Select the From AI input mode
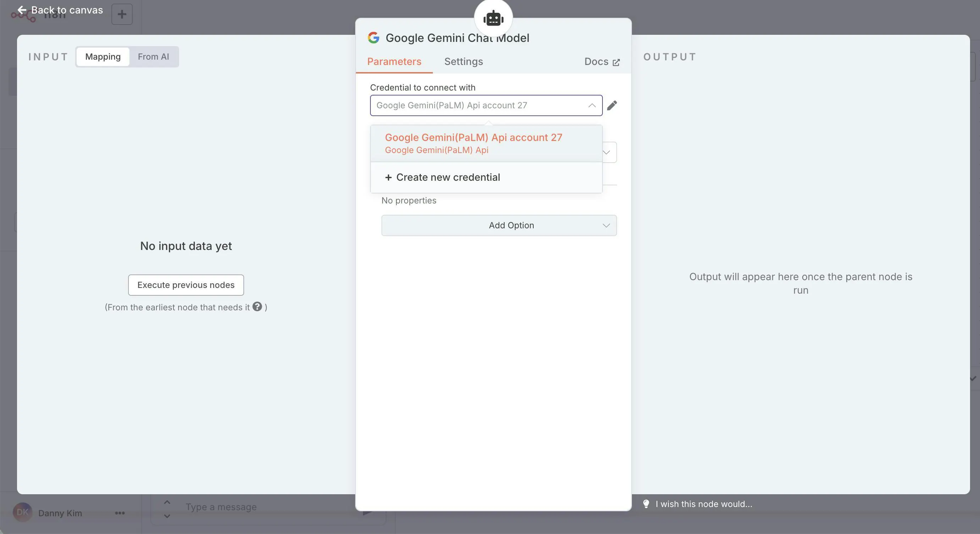The image size is (980, 534). 153,57
